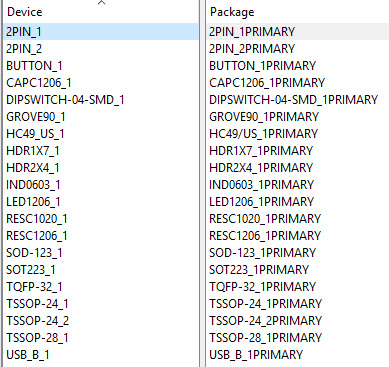Viewport: 389px width, 367px height.
Task: Select the 2PIN_2 device
Action: coord(101,49)
